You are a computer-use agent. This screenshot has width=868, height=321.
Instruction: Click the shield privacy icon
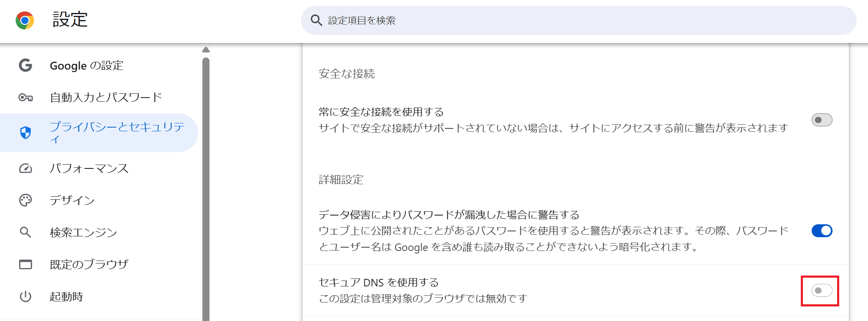click(25, 133)
